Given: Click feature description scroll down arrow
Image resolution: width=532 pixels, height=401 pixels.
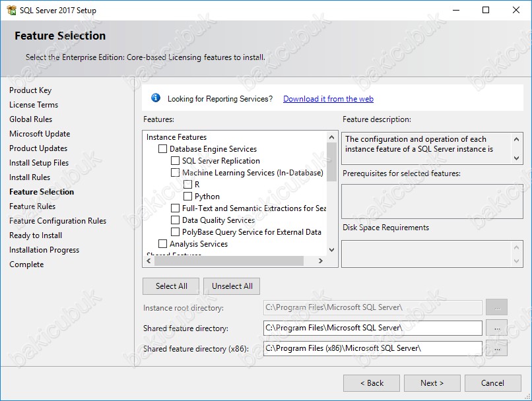Looking at the screenshot, I should [516, 158].
